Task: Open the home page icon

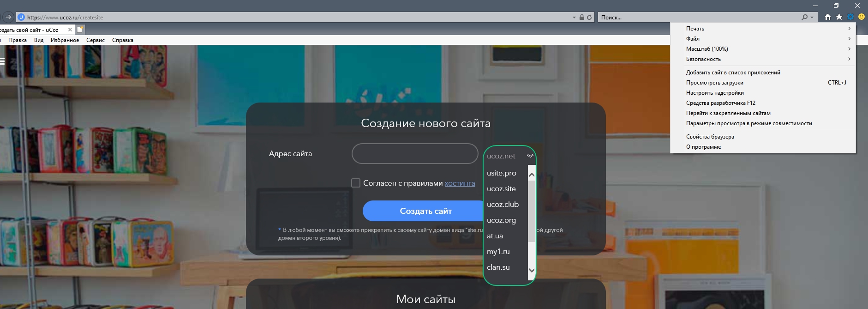Action: [828, 17]
